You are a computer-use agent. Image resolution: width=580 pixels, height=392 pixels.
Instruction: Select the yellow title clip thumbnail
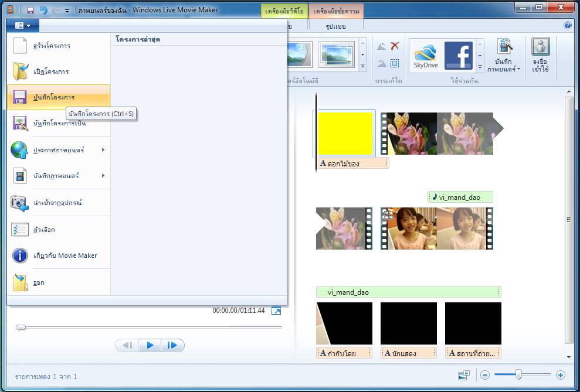(345, 134)
